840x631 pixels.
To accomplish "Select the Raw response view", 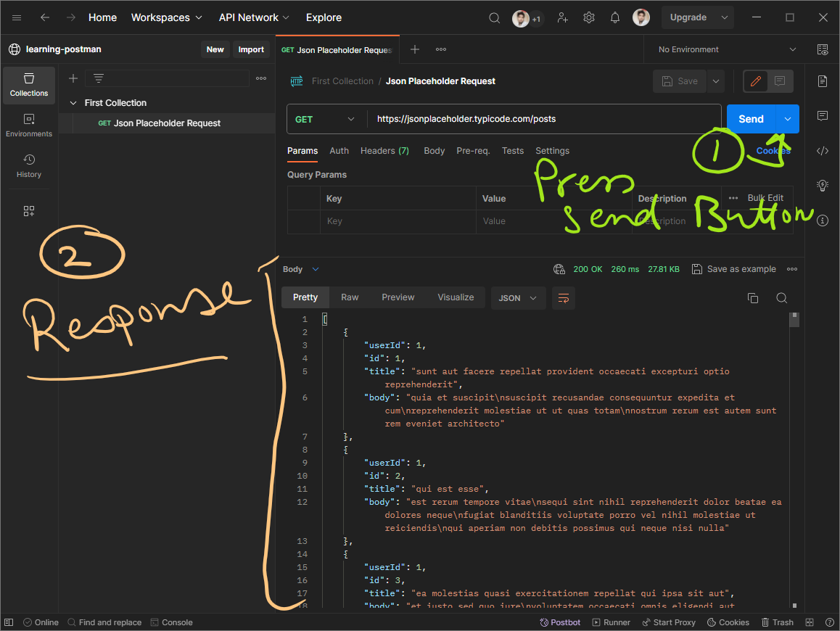I will [x=350, y=298].
